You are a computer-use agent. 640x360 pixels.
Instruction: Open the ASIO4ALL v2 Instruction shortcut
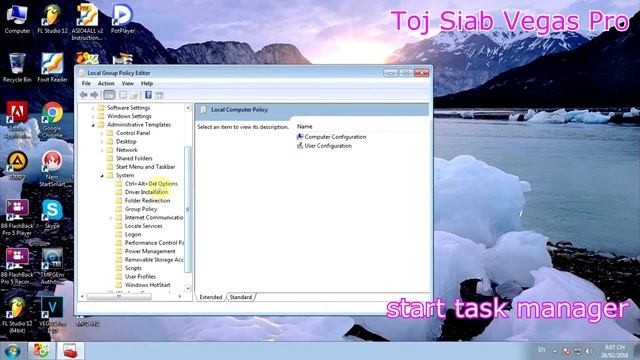coord(87,22)
